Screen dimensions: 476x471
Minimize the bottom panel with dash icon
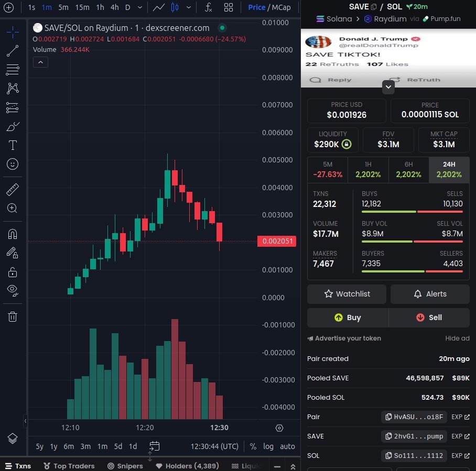tap(277, 466)
